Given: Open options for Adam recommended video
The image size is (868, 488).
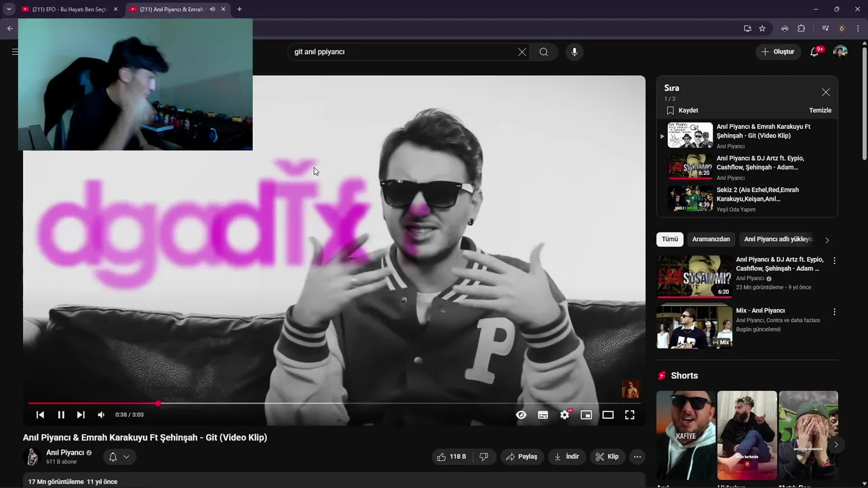Looking at the screenshot, I should click(x=834, y=261).
